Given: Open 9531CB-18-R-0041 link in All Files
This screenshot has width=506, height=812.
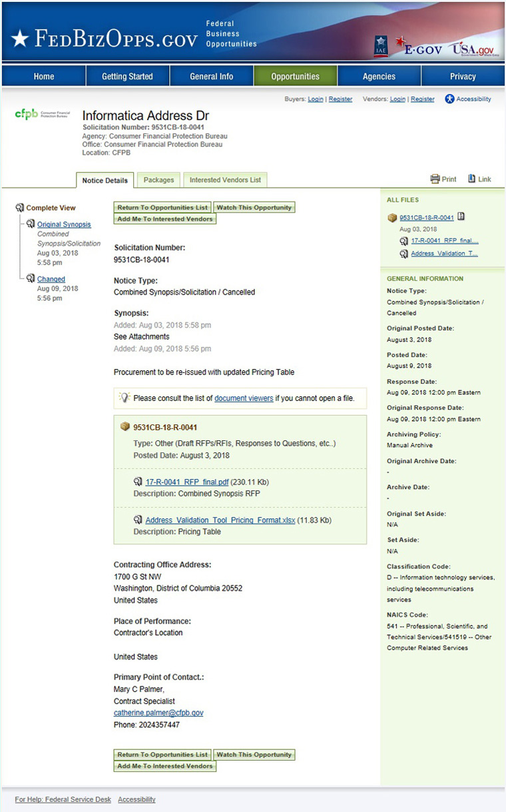Looking at the screenshot, I should (427, 218).
